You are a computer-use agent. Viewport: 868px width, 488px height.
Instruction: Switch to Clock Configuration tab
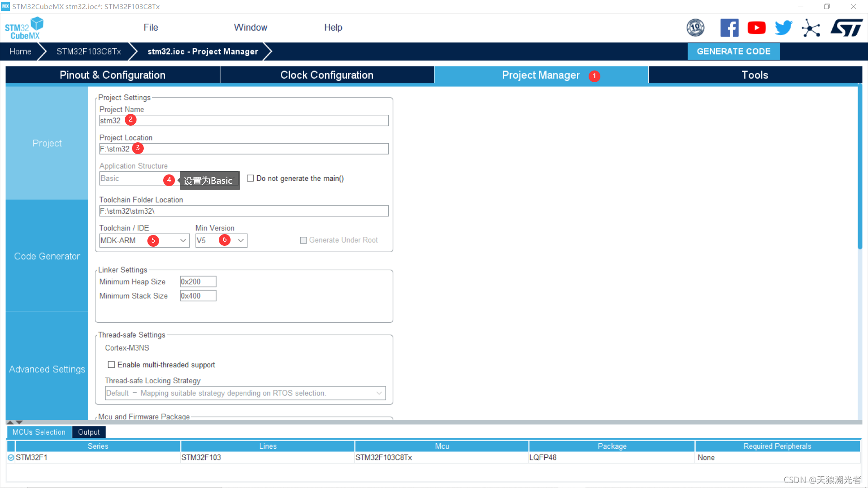point(326,75)
